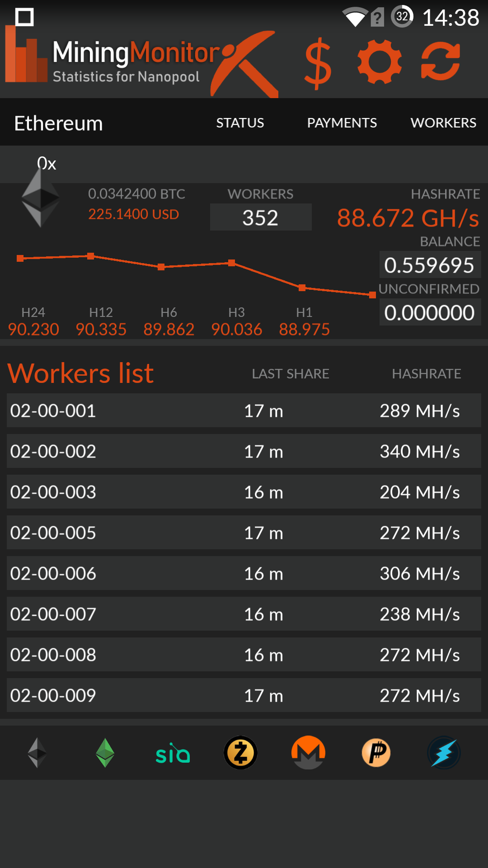This screenshot has height=868, width=488.
Task: Open worker 02-00-006 row
Action: pos(244,573)
